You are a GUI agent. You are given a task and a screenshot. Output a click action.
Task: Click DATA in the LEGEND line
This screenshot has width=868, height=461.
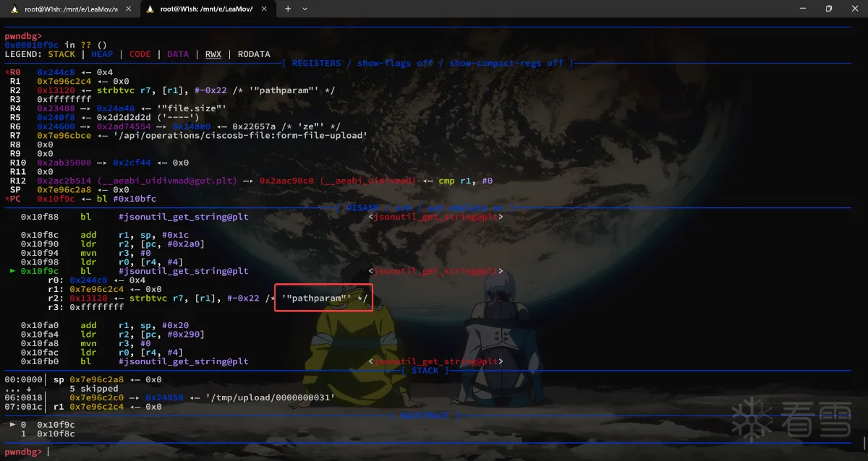coord(178,54)
